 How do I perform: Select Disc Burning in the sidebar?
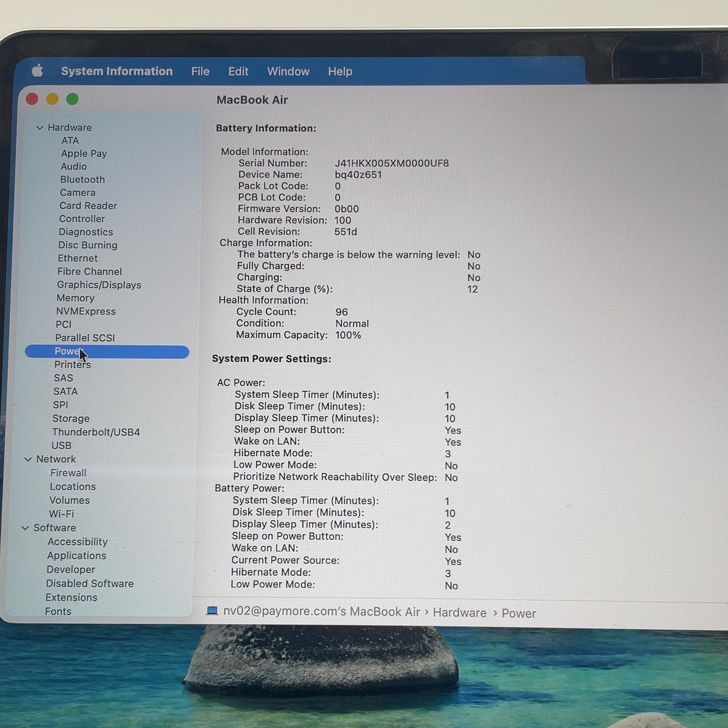pos(88,245)
